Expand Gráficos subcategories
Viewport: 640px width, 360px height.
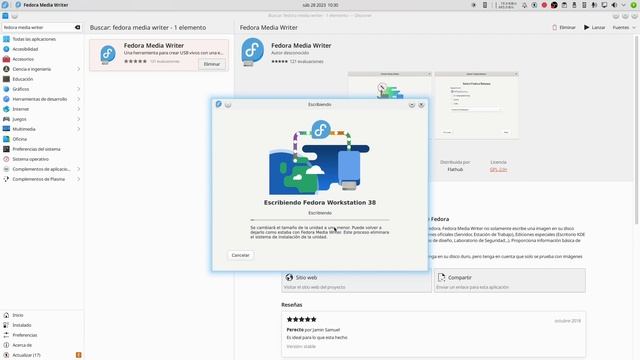coord(78,89)
